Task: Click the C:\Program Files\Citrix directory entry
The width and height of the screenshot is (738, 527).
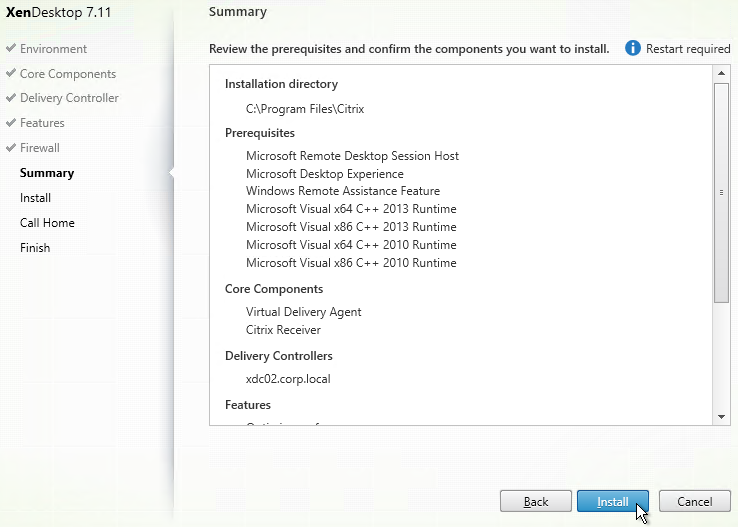Action: click(304, 108)
